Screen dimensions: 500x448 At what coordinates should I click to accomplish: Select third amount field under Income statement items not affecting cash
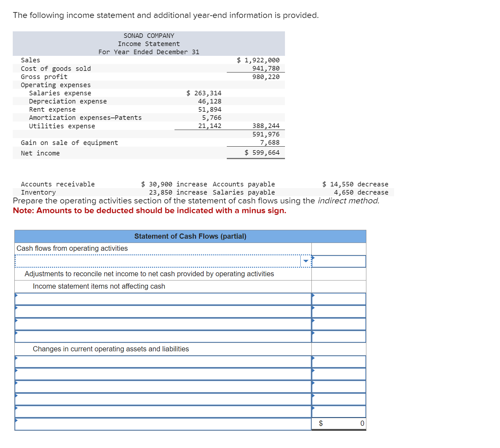coord(339,324)
